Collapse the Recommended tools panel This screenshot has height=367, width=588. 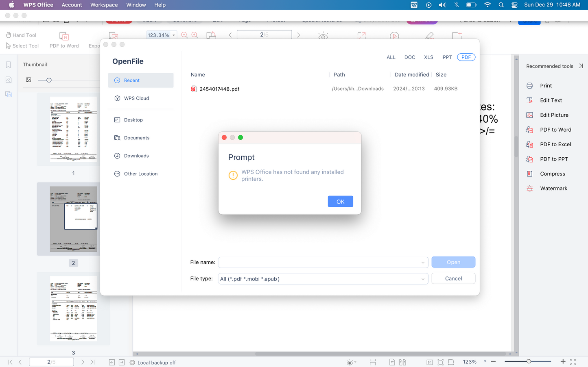pos(581,66)
